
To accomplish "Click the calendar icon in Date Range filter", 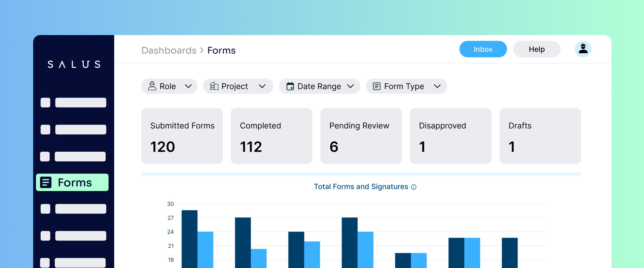I will (x=290, y=86).
